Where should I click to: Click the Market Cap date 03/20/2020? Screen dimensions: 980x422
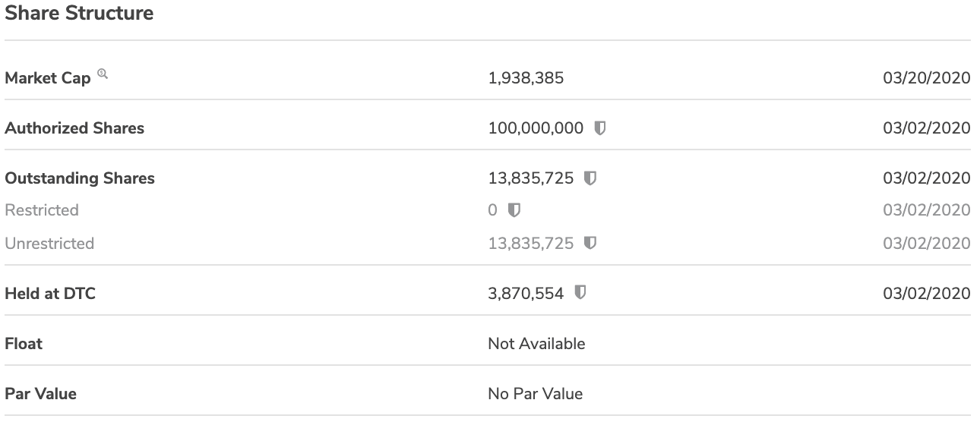point(927,77)
